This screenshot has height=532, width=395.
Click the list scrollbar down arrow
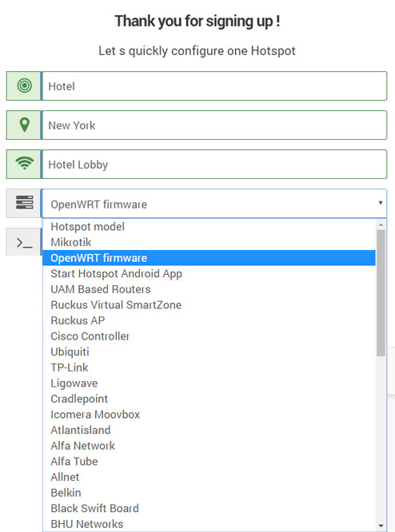pos(381,526)
